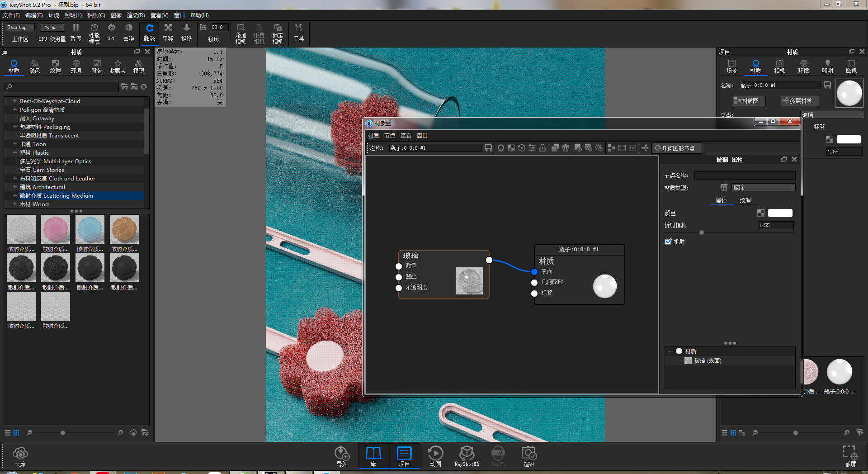Toggle the 锁定相机 camera lock
Image resolution: width=868 pixels, height=474 pixels.
[x=278, y=33]
